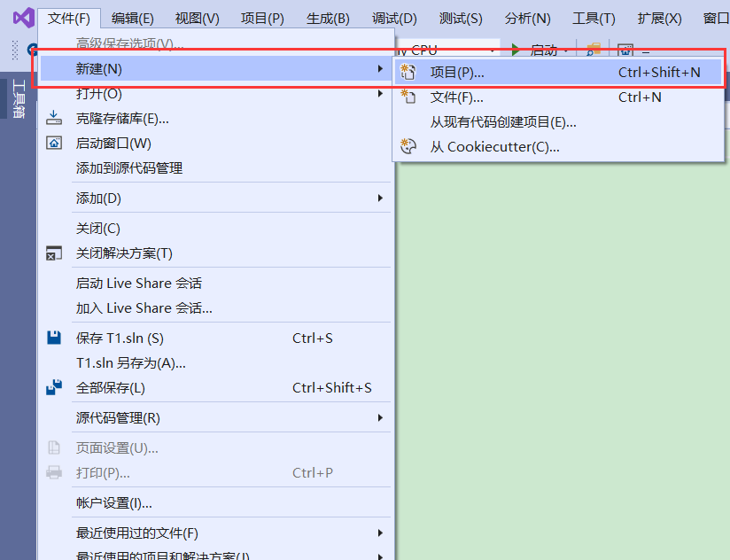Click the start window home icon

[54, 143]
